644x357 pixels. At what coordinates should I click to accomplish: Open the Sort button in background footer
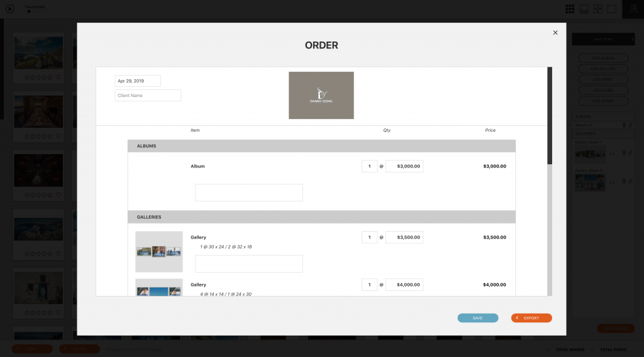pyautogui.click(x=32, y=349)
